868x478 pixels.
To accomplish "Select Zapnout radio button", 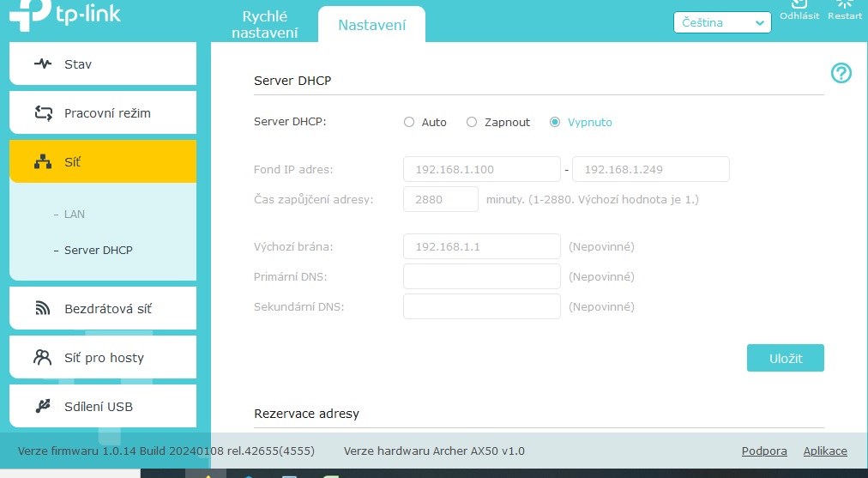I will tap(472, 123).
